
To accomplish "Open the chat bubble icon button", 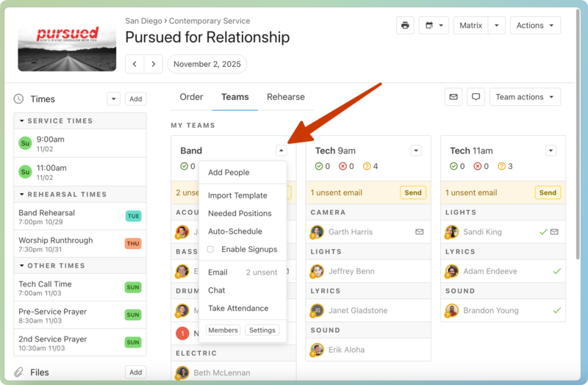I will [476, 97].
